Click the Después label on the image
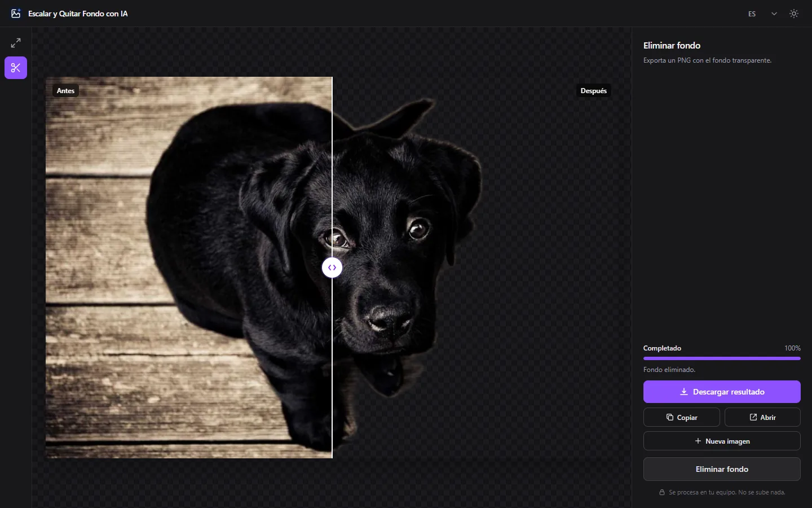The width and height of the screenshot is (812, 508). pos(593,90)
